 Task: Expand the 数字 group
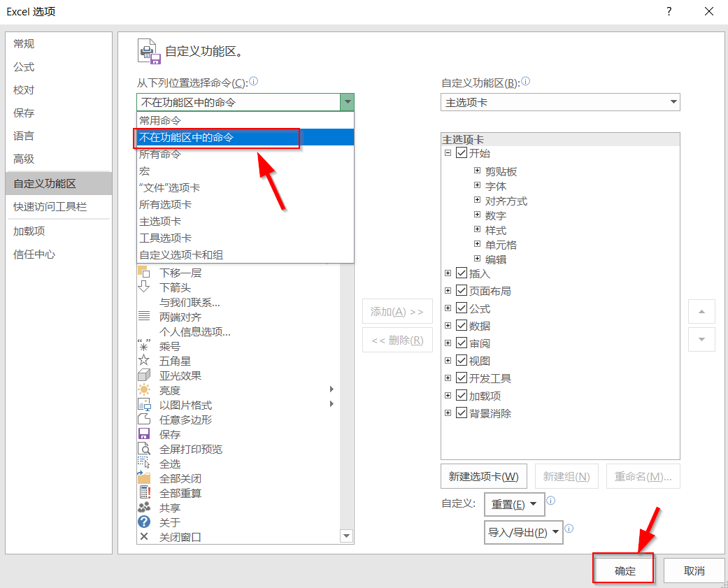pyautogui.click(x=477, y=215)
